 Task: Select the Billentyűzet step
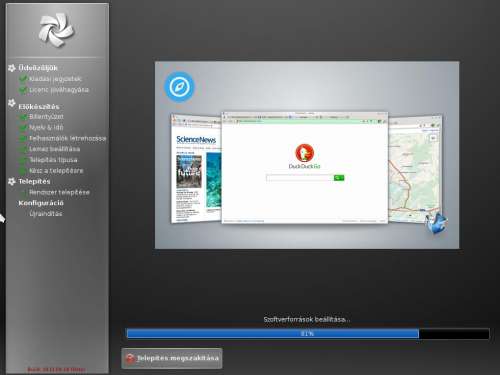coord(46,117)
